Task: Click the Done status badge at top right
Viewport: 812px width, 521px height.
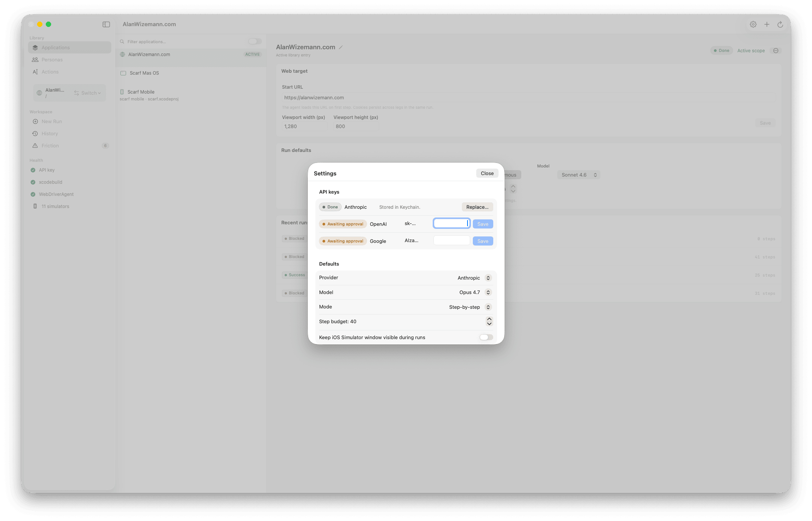Action: pyautogui.click(x=722, y=50)
